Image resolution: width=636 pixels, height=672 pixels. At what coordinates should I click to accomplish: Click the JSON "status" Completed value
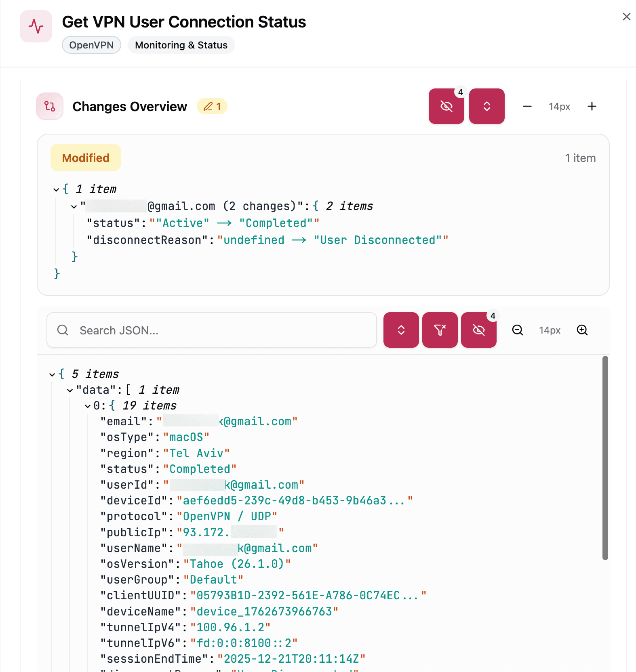(x=200, y=469)
